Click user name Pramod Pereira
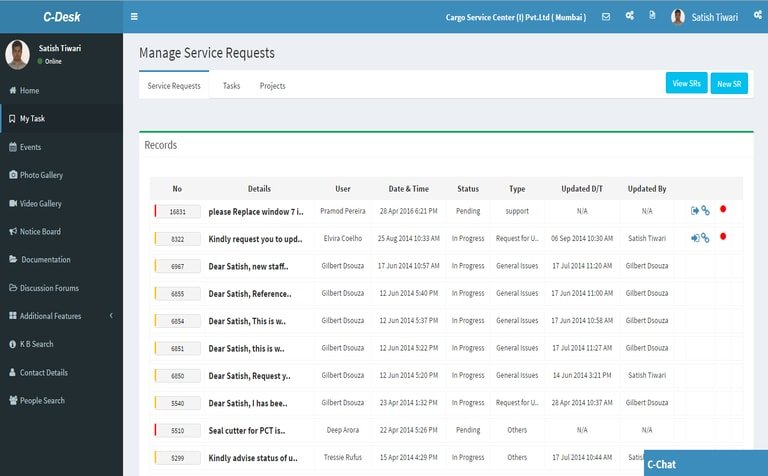 coord(342,211)
